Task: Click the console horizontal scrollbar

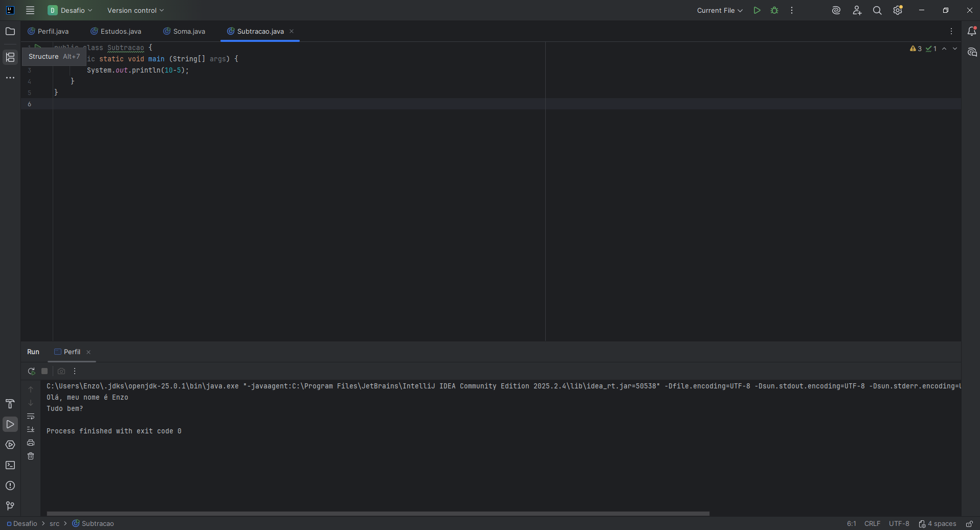Action: pos(378,514)
